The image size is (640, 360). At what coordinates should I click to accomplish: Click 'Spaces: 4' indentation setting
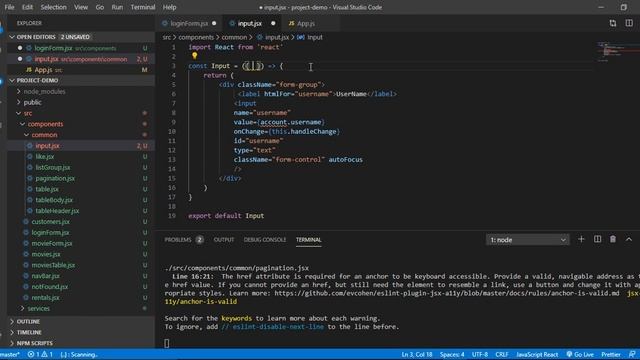coord(452,354)
